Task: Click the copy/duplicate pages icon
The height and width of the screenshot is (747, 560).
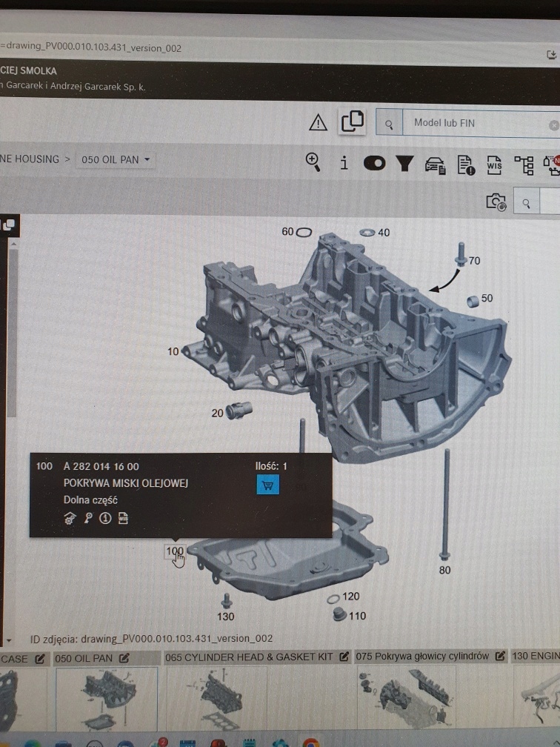Action: pos(353,122)
